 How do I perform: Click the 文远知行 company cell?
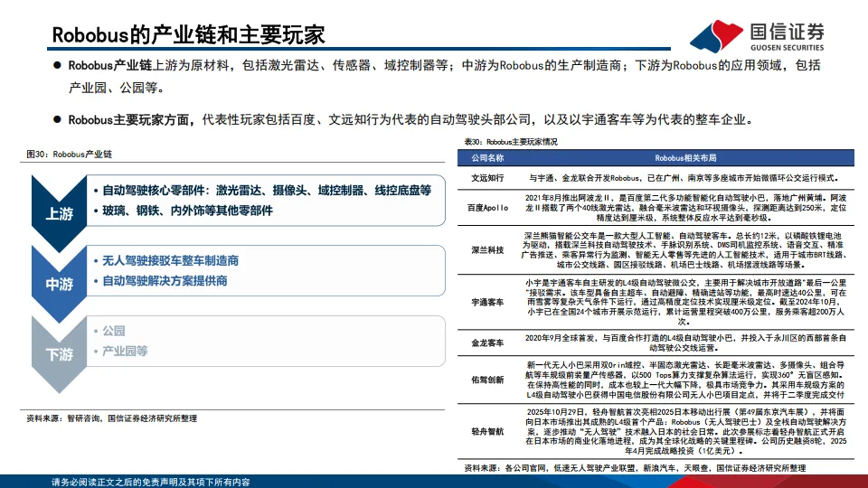(x=487, y=178)
